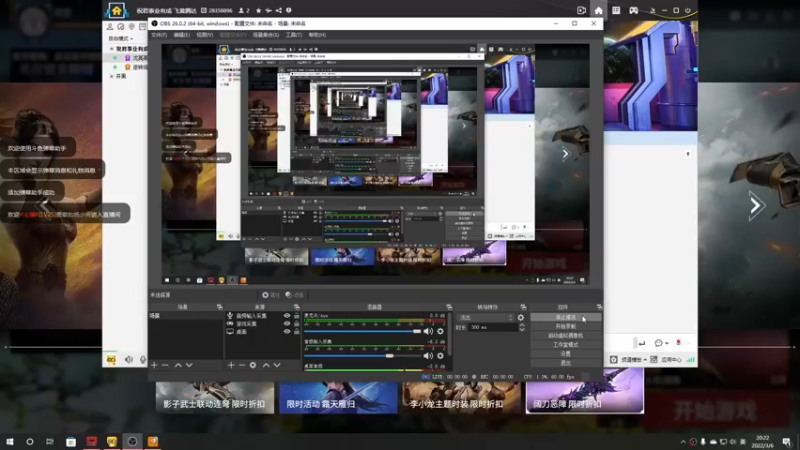Toggle lock of desktop source
800x450 pixels.
tap(296, 332)
